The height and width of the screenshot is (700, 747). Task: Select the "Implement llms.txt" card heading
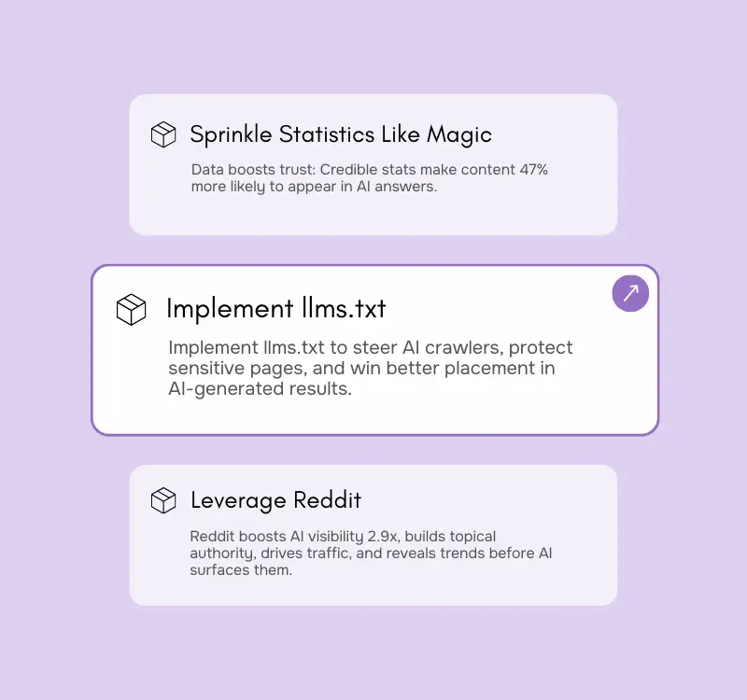(x=275, y=309)
